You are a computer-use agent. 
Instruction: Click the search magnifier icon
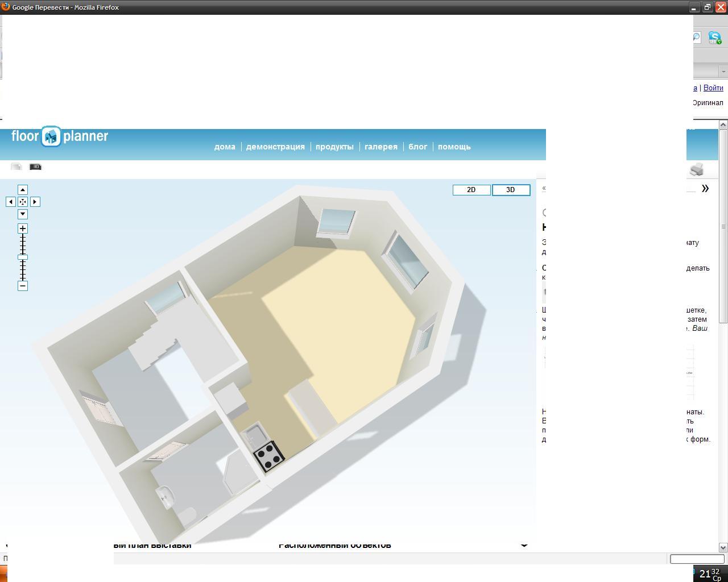696,38
